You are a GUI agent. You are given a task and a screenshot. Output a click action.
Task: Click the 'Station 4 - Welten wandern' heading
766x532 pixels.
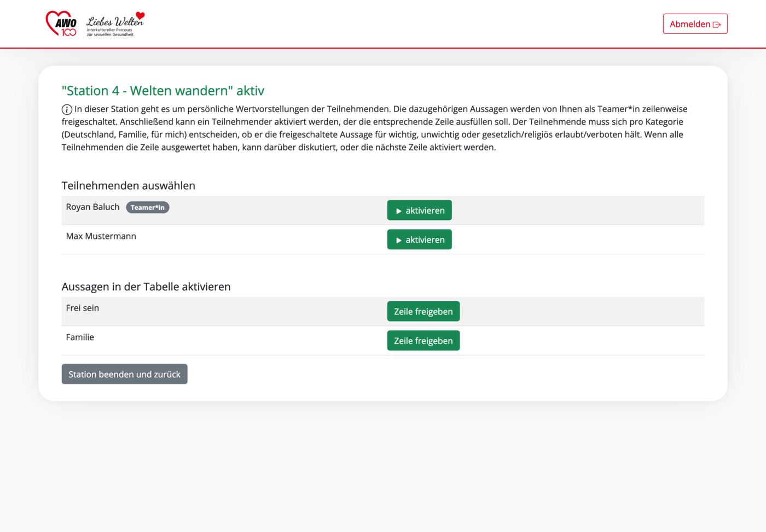tap(163, 91)
